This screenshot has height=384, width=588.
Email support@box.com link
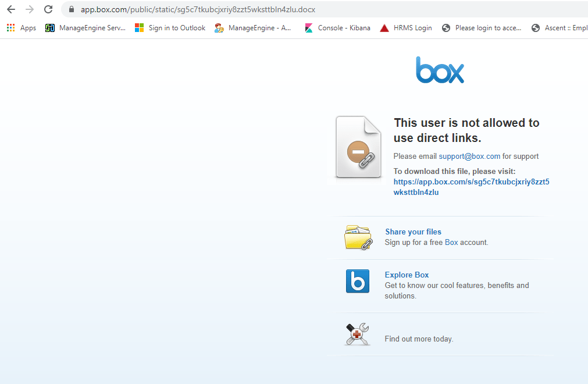[x=469, y=157]
